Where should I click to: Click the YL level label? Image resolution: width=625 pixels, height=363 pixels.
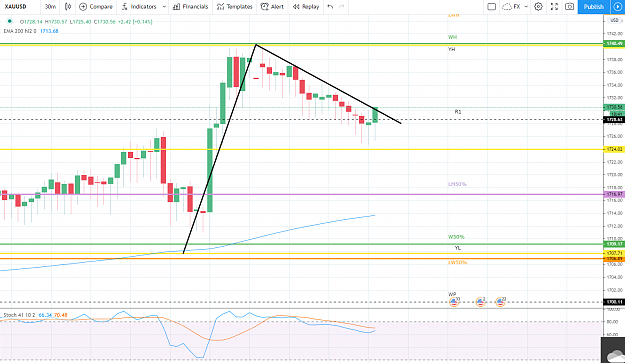[x=458, y=248]
